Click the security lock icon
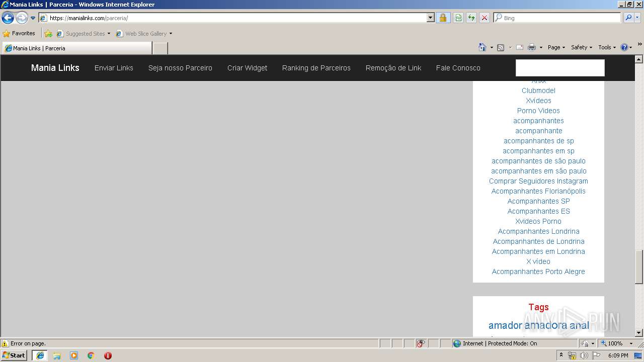The image size is (644, 362). pyautogui.click(x=443, y=18)
